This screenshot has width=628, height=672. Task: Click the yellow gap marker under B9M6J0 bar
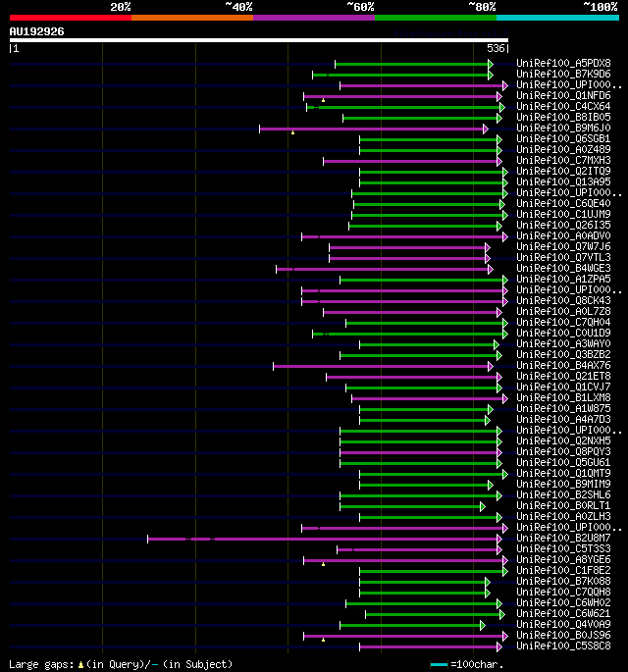click(292, 132)
